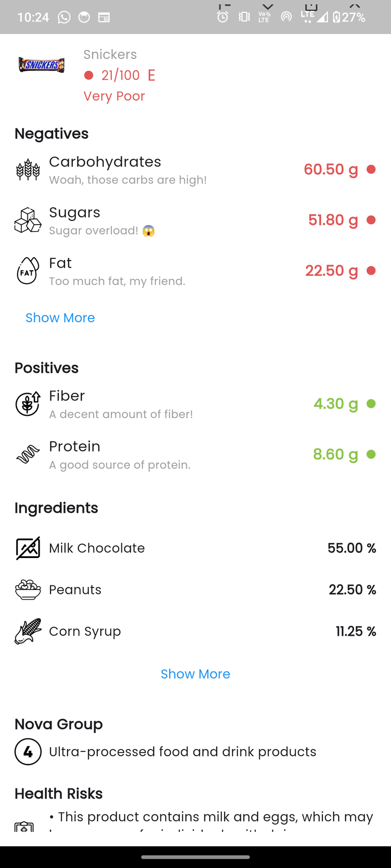Expand Ingredients list with Show More
The width and height of the screenshot is (391, 868).
pyautogui.click(x=195, y=674)
